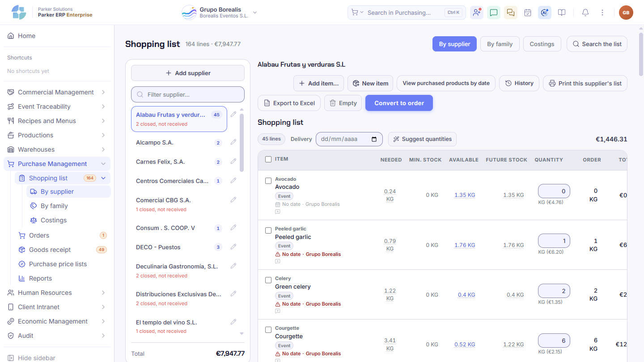Click View purchased products by date

tap(446, 83)
